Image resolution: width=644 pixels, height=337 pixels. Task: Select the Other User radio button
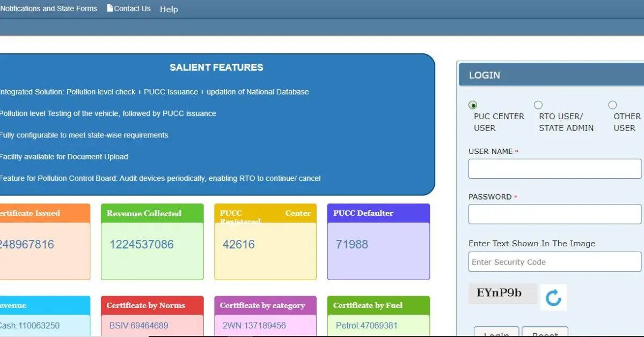(612, 105)
